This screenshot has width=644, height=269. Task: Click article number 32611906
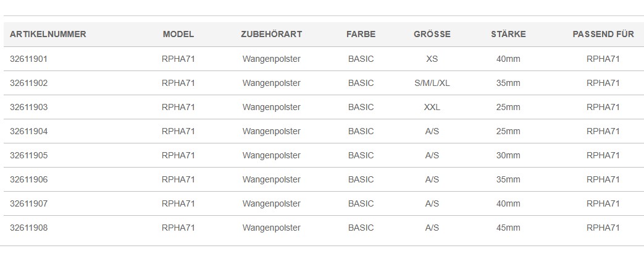(x=29, y=180)
